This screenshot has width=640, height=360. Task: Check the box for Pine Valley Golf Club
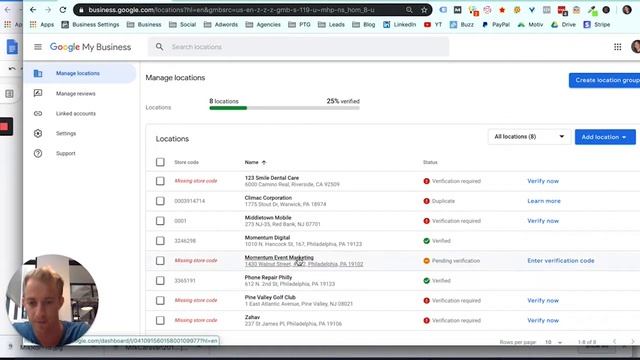(160, 300)
